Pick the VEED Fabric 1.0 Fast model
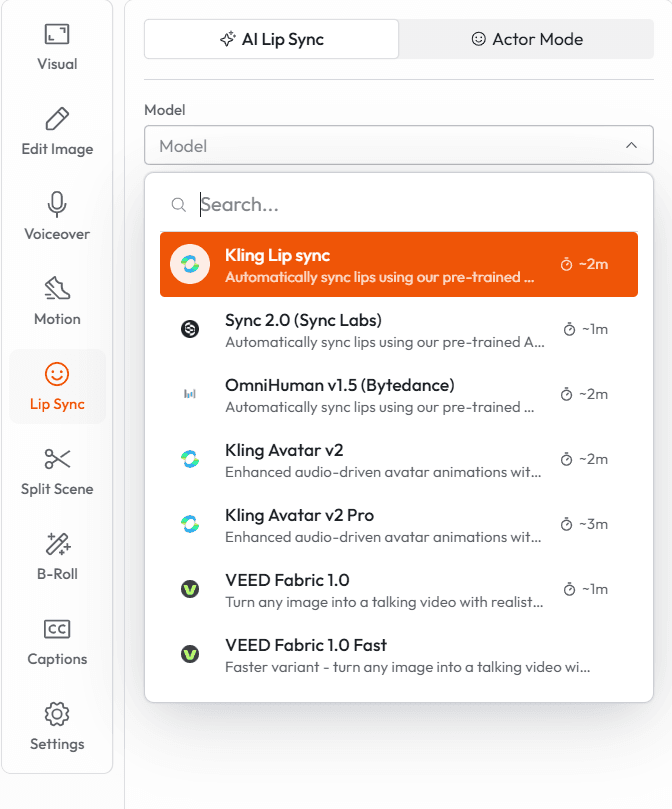Viewport: 672px width, 809px height. (x=399, y=654)
